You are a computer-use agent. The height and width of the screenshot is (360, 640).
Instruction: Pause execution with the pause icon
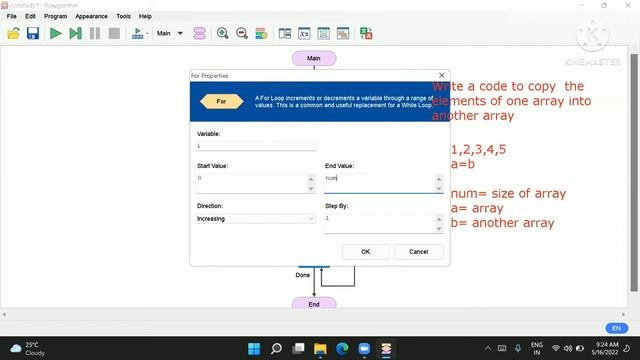[95, 33]
